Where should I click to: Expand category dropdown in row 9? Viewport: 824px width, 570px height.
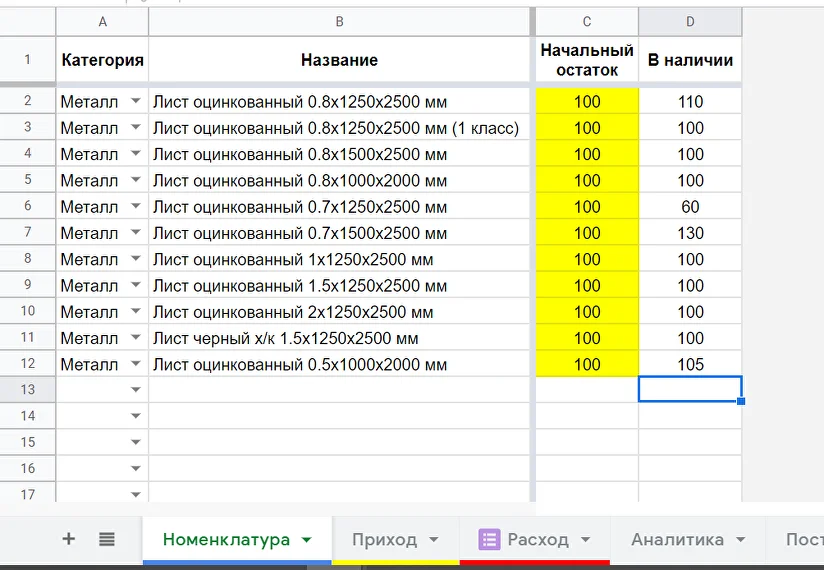pos(136,285)
